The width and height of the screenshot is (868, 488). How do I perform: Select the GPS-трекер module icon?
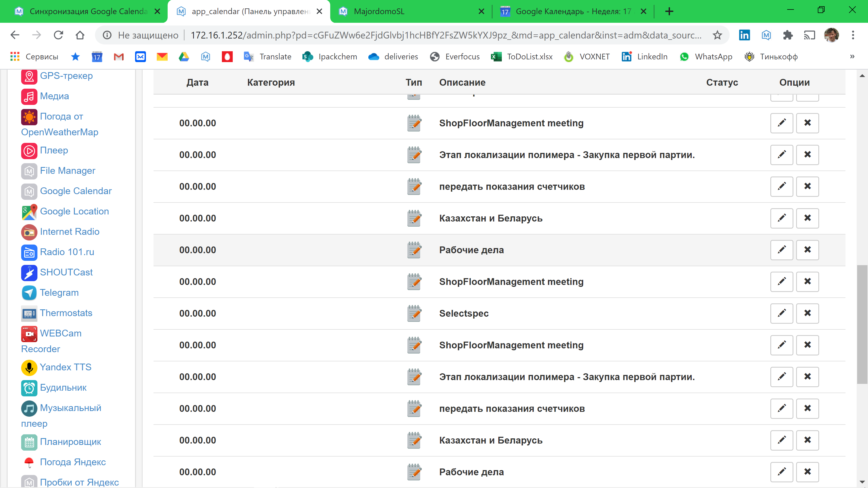pyautogui.click(x=29, y=76)
